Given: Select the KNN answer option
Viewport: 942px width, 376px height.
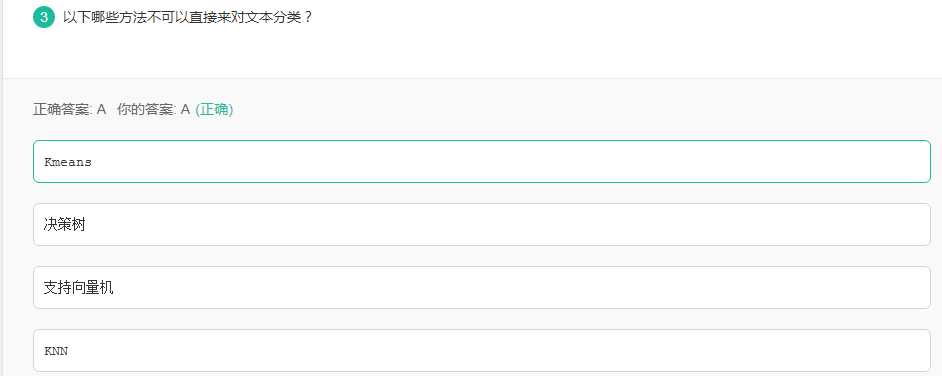Looking at the screenshot, I should [x=482, y=351].
